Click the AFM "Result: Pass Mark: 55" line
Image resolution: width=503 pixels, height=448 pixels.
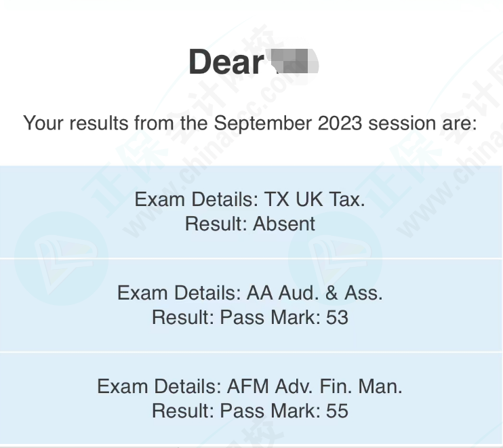tap(250, 411)
